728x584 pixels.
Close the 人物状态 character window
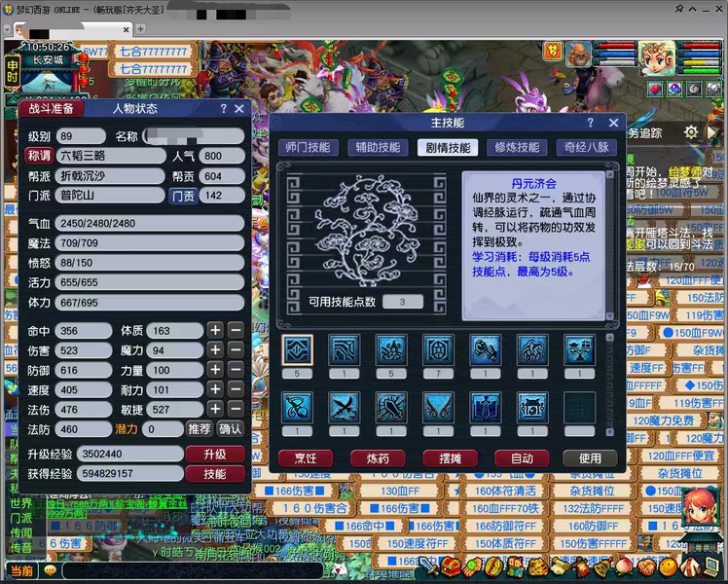pos(238,109)
